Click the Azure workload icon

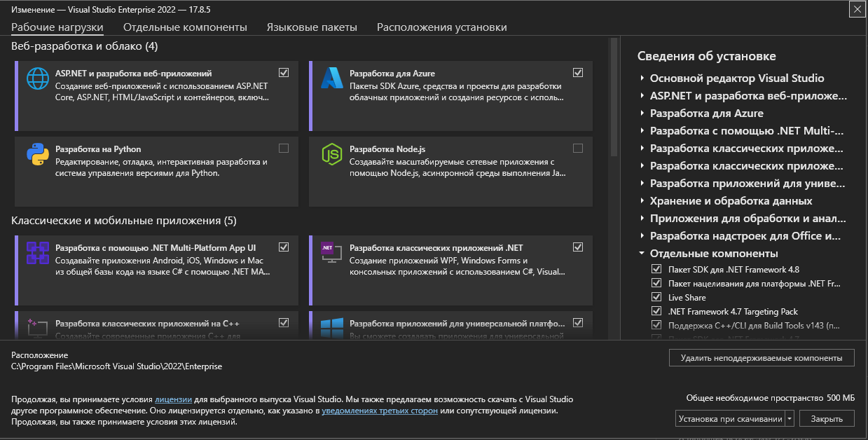coord(331,78)
